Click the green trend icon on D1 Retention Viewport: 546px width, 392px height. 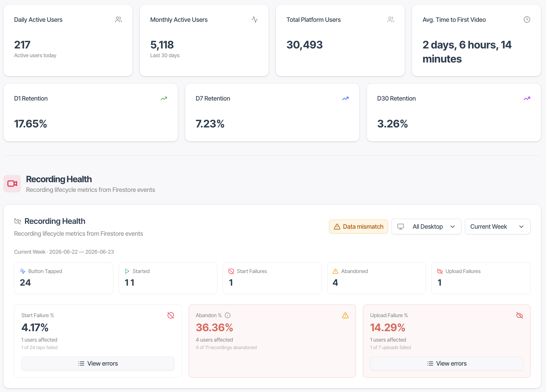point(164,98)
